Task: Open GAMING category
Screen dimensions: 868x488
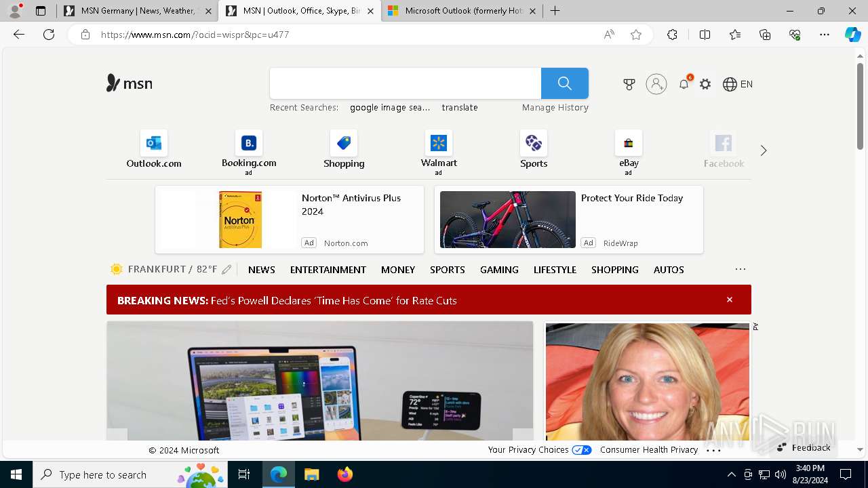Action: tap(499, 270)
